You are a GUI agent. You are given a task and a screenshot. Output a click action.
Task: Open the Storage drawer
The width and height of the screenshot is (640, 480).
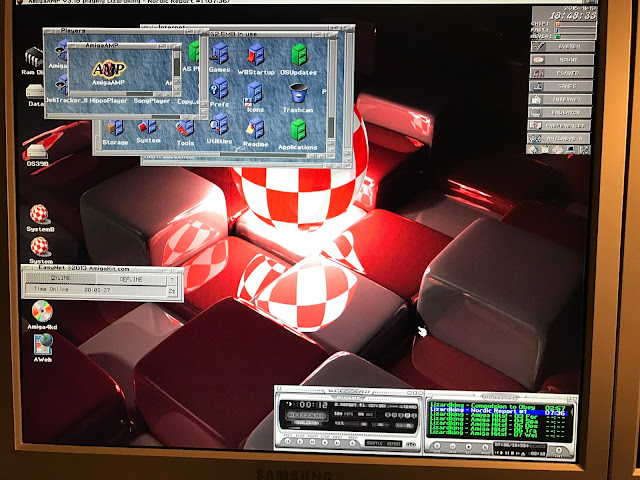click(115, 133)
